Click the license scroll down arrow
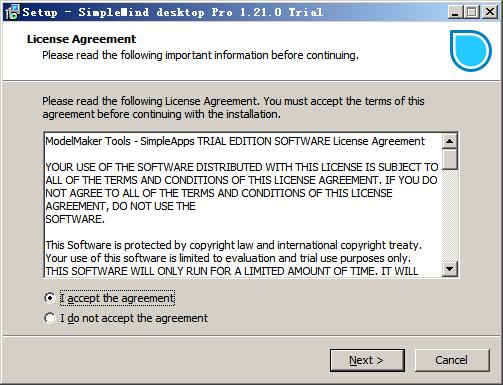This screenshot has width=503, height=385. click(450, 269)
